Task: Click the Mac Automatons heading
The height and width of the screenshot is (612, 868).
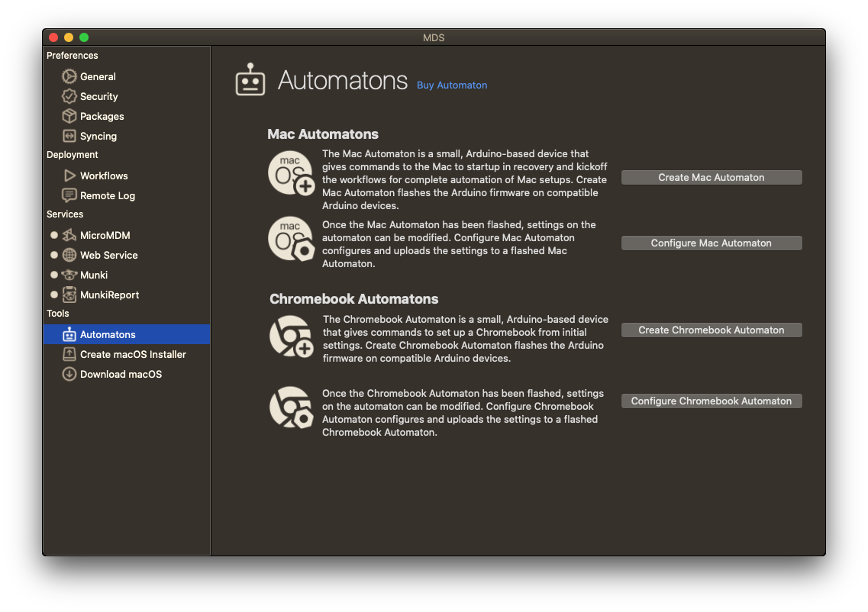Action: (x=323, y=134)
